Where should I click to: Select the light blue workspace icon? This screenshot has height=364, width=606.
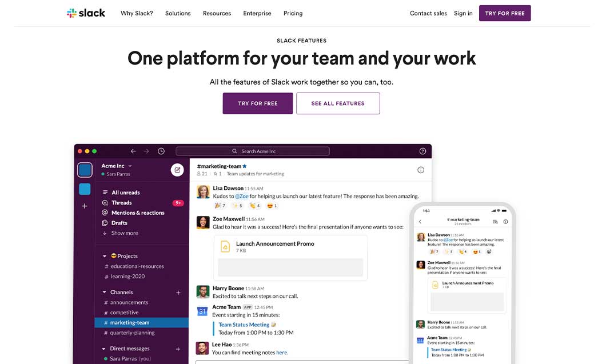point(85,189)
